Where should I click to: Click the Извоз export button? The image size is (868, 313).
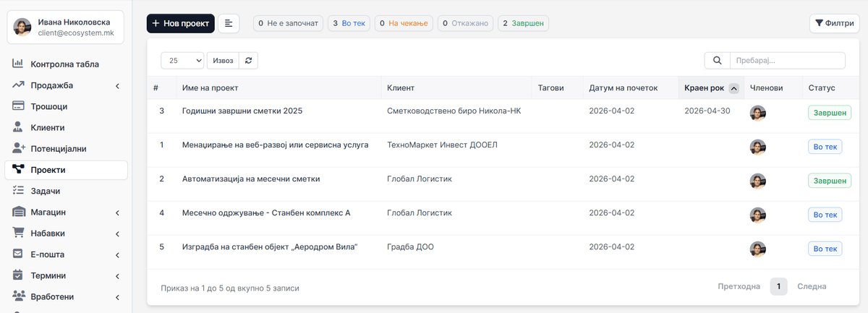click(223, 61)
